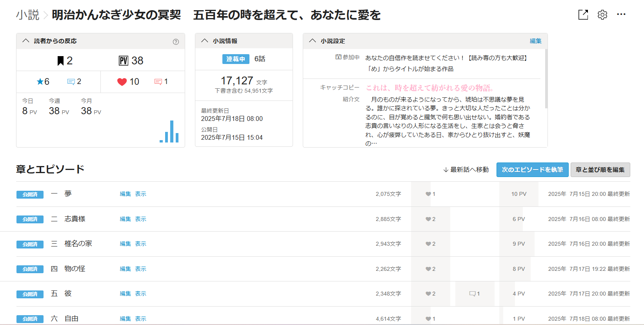Edit episode 二 志貴様
This screenshot has height=325, width=644.
126,219
